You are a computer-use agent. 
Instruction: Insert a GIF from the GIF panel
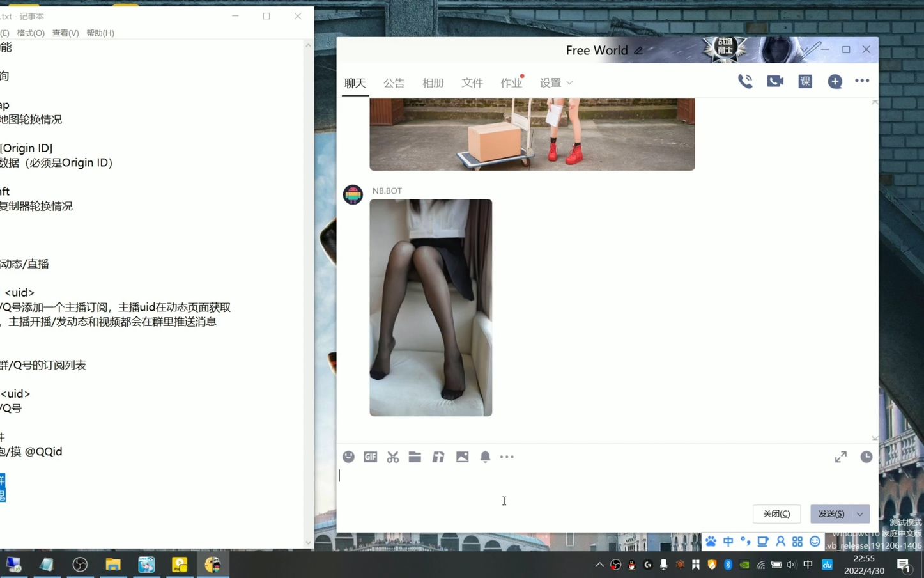tap(370, 457)
